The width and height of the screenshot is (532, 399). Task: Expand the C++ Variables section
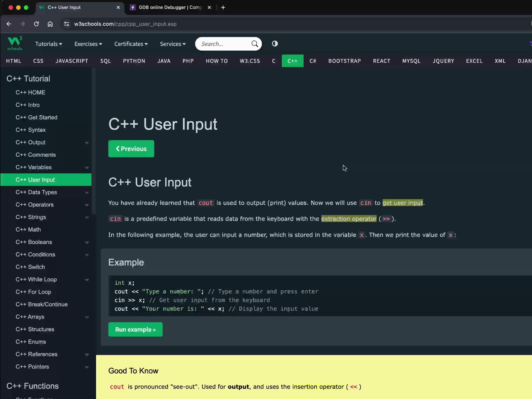(87, 167)
